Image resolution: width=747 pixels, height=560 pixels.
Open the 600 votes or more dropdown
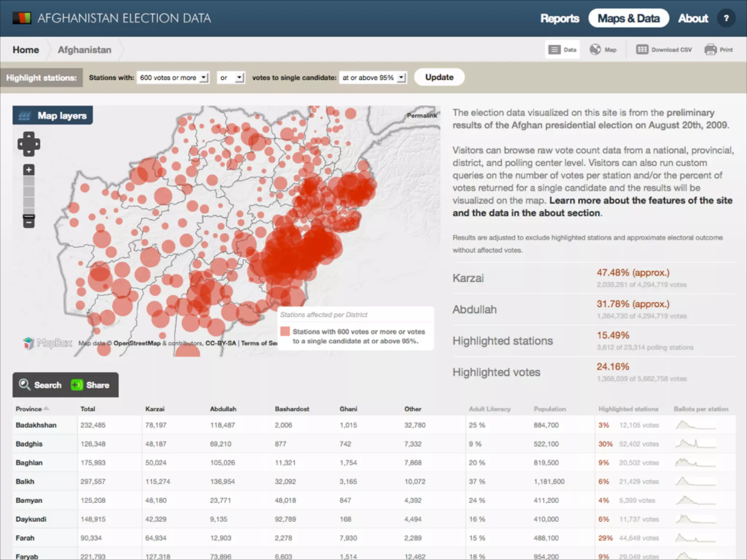pyautogui.click(x=173, y=77)
